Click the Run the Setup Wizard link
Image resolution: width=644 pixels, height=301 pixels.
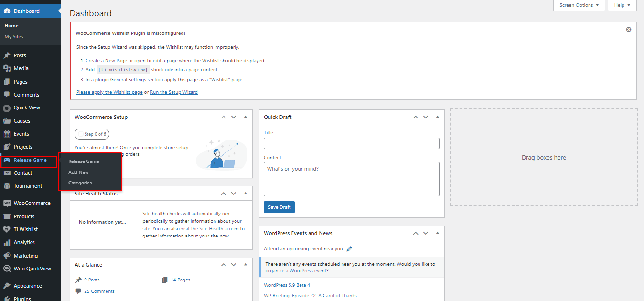[174, 92]
